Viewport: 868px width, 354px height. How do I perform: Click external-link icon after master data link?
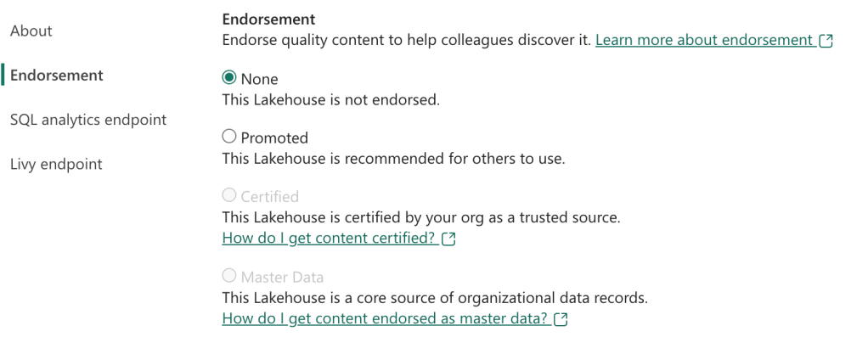coord(561,320)
